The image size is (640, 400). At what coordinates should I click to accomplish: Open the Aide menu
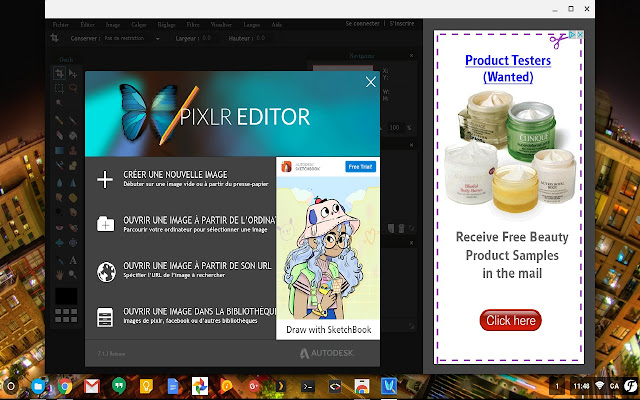pos(277,24)
